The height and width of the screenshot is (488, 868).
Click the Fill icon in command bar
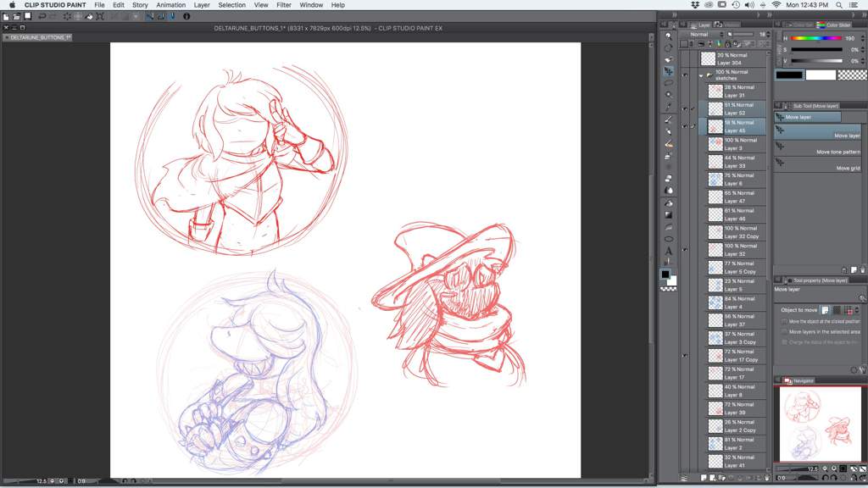coord(89,17)
